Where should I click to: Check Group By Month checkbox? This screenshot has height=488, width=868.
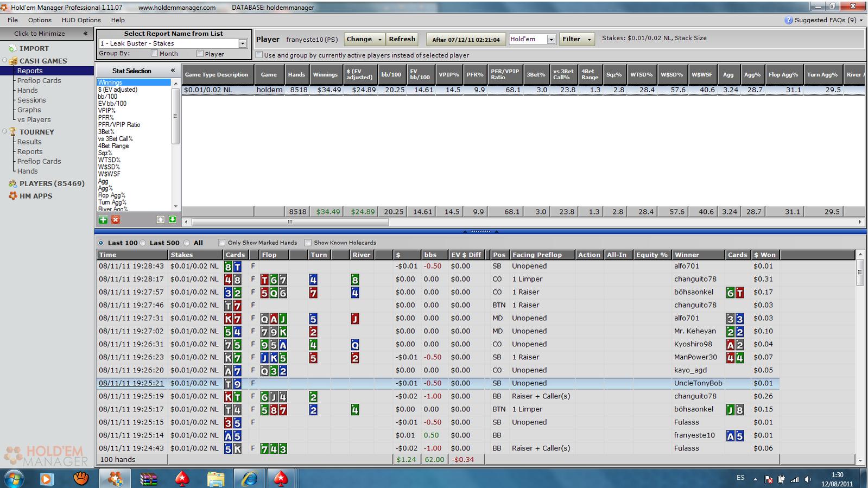(x=154, y=53)
